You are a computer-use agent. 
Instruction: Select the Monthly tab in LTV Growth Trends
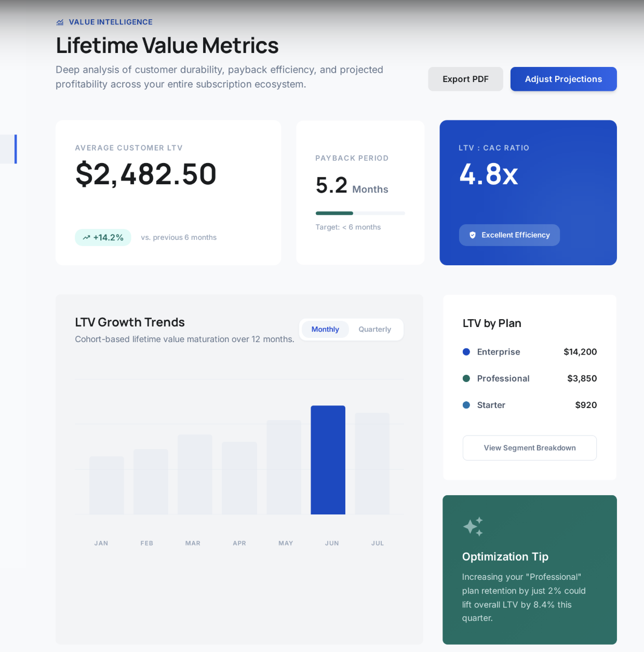(325, 329)
